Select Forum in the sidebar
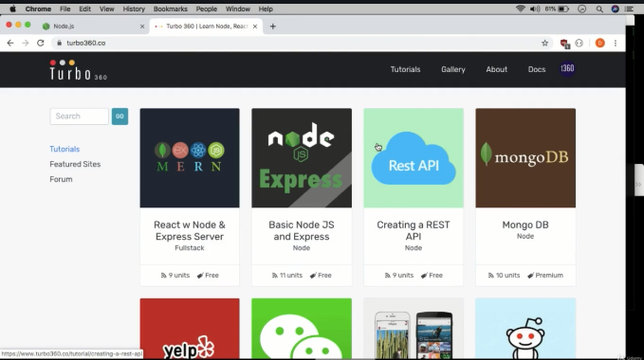Viewport: 644px width, 360px height. [61, 180]
